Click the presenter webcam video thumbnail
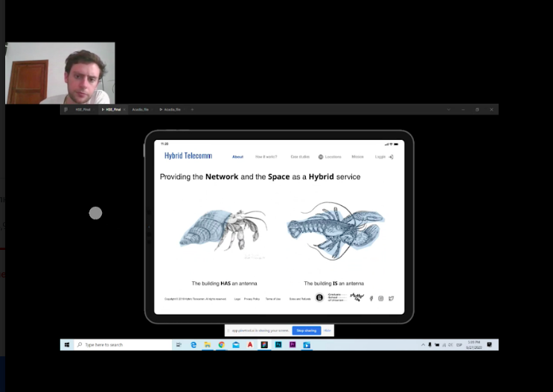 pyautogui.click(x=60, y=74)
